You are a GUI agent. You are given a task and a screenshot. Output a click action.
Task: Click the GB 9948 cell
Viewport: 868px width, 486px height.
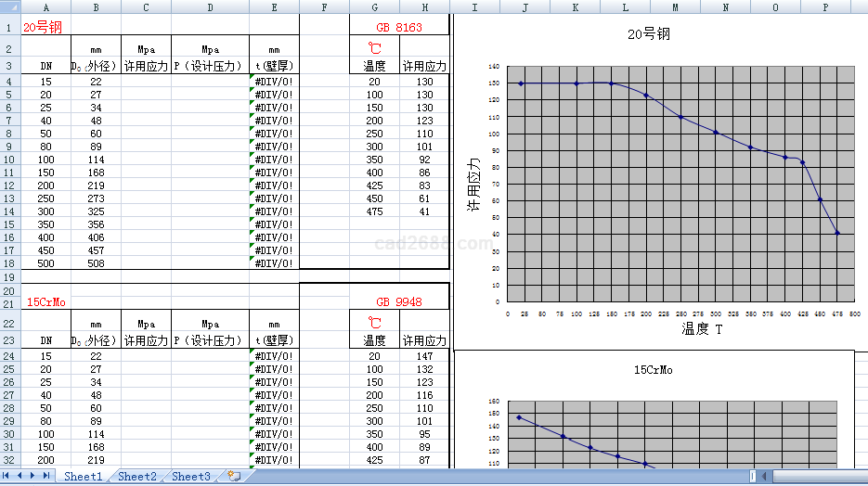click(x=398, y=302)
